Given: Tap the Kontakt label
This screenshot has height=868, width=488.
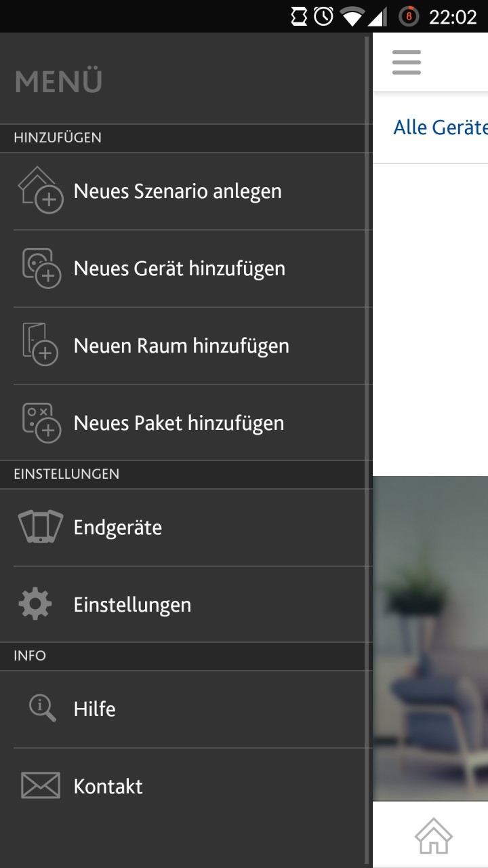Looking at the screenshot, I should tap(108, 787).
